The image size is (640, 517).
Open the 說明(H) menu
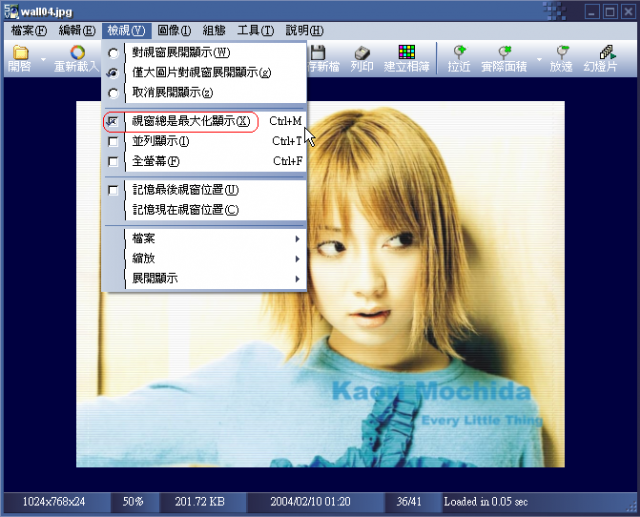click(x=304, y=31)
